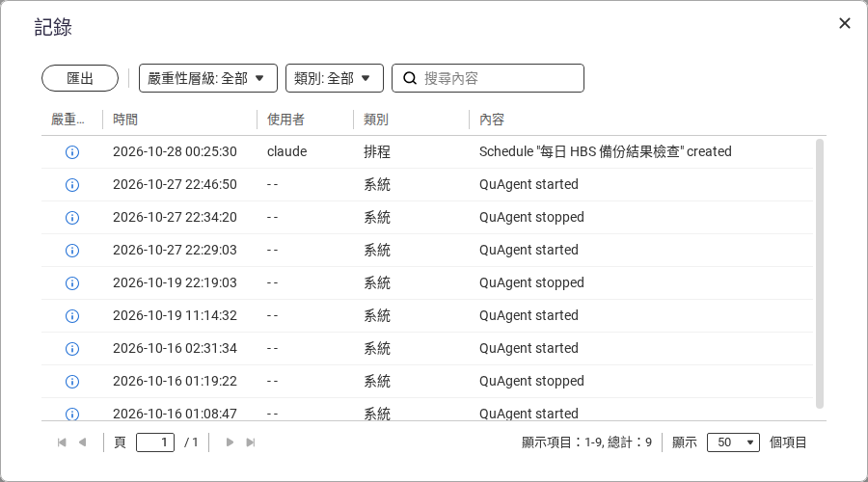Click the info icon for the 22:34:20 entry

(72, 218)
